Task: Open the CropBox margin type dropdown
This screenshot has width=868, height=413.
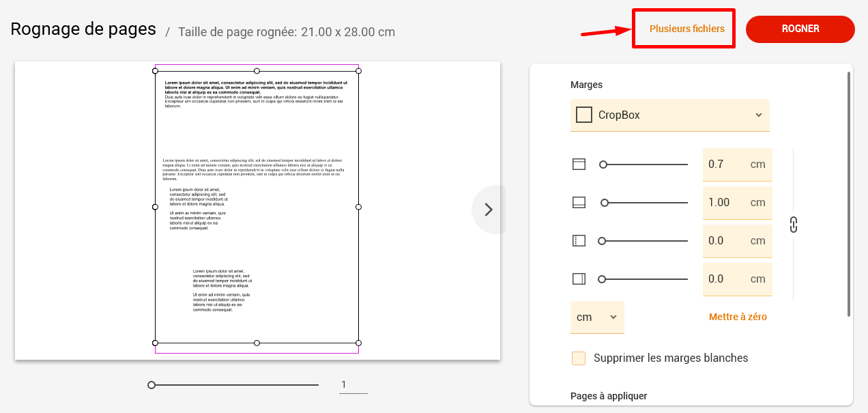Action: point(670,115)
